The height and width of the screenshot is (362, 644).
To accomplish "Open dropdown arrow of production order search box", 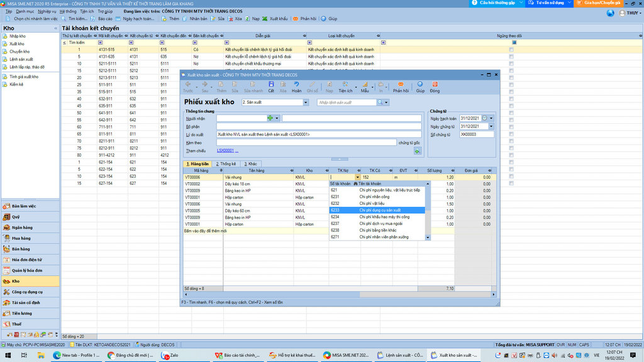I will (x=387, y=102).
